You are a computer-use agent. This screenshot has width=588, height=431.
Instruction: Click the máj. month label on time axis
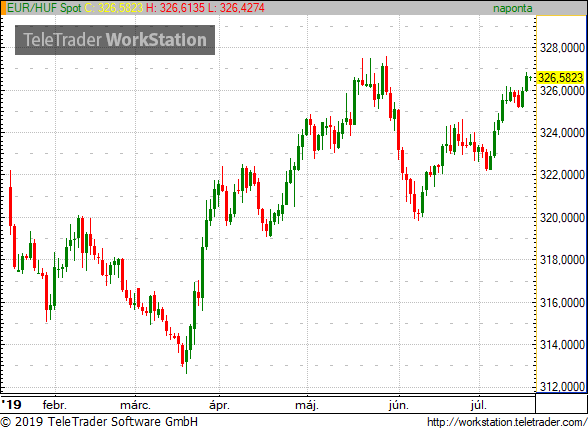[307, 405]
